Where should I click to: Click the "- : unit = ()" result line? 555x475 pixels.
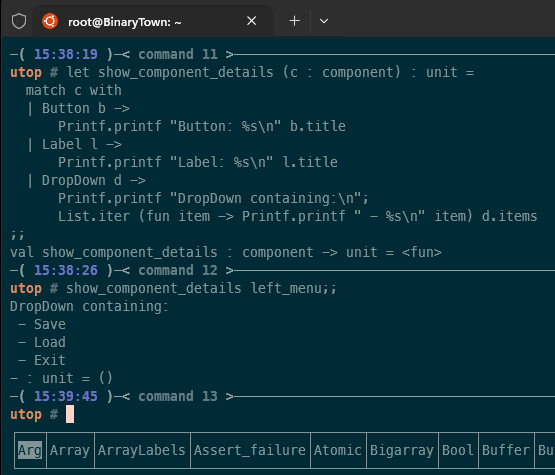pyautogui.click(x=61, y=378)
